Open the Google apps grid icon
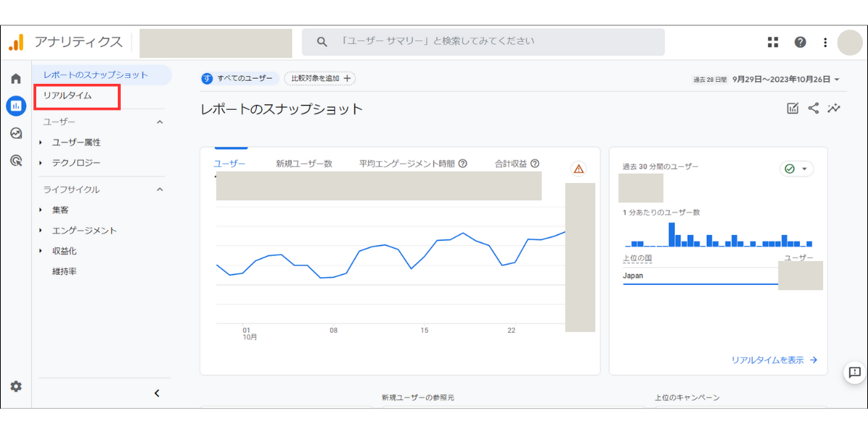The width and height of the screenshot is (868, 434). coord(773,42)
